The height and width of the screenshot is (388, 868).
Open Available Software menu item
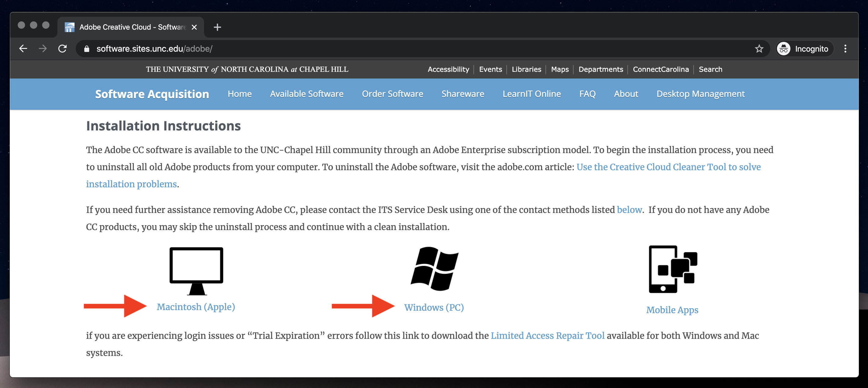click(x=307, y=94)
